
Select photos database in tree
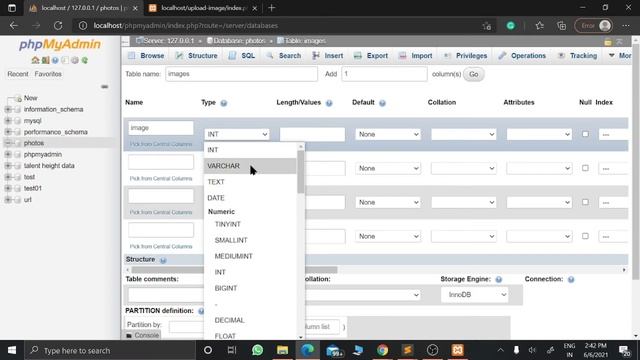click(33, 143)
